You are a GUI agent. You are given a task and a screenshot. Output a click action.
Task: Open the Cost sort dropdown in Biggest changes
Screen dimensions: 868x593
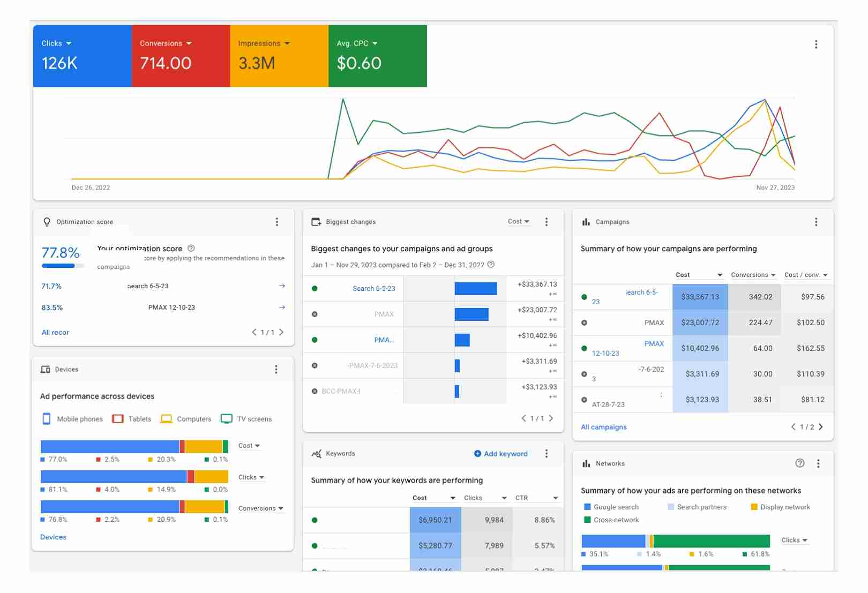click(x=519, y=221)
